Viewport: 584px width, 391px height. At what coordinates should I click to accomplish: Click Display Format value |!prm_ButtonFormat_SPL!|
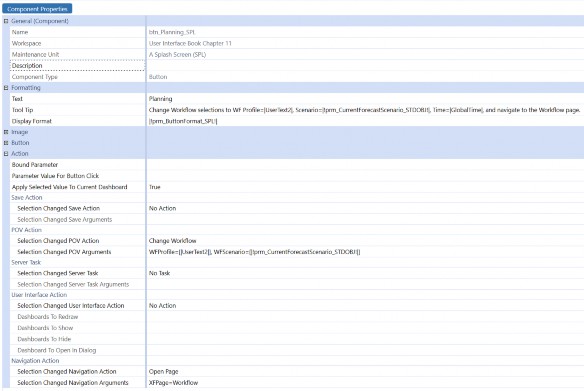183,121
